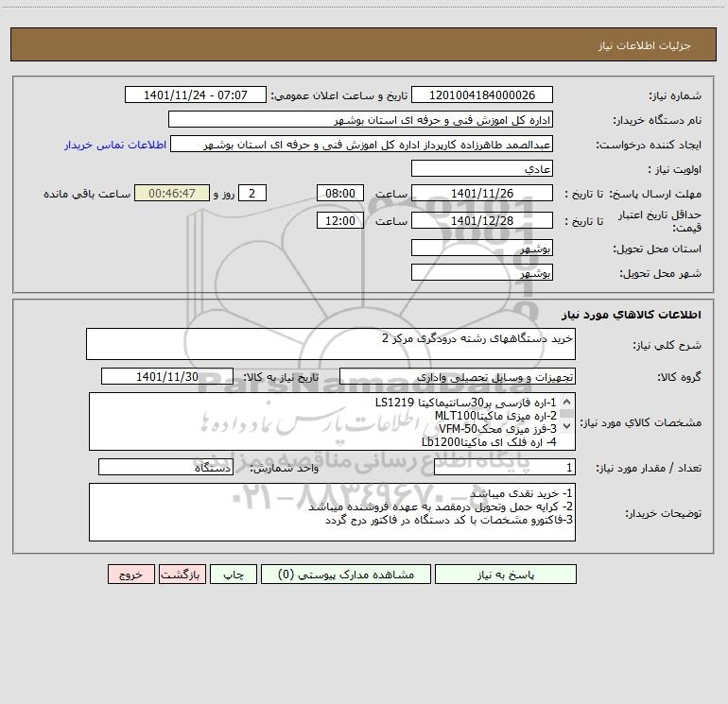Select note line فاکتورو مشخصات با کد دستگاه

(449, 520)
